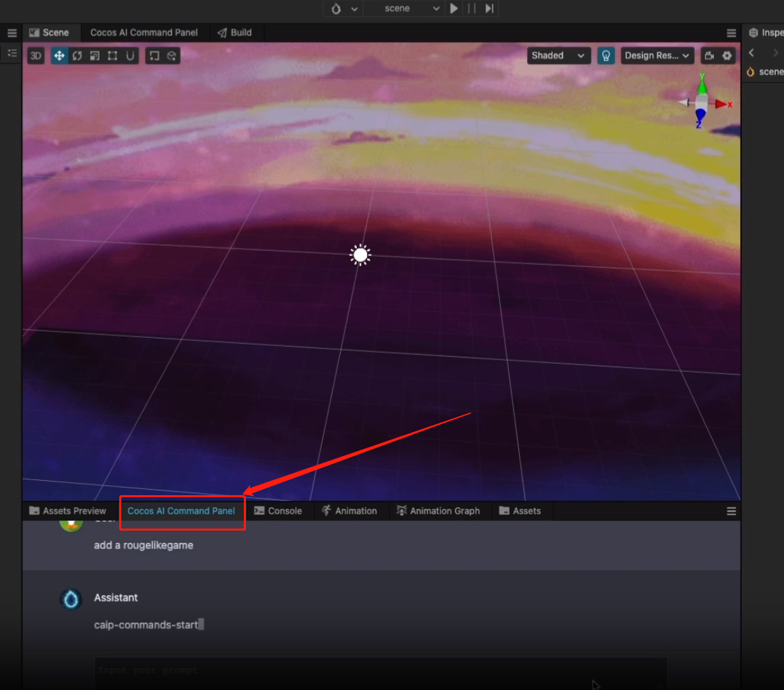
Task: Click the 'caip-commands-start' response text
Action: [x=146, y=625]
